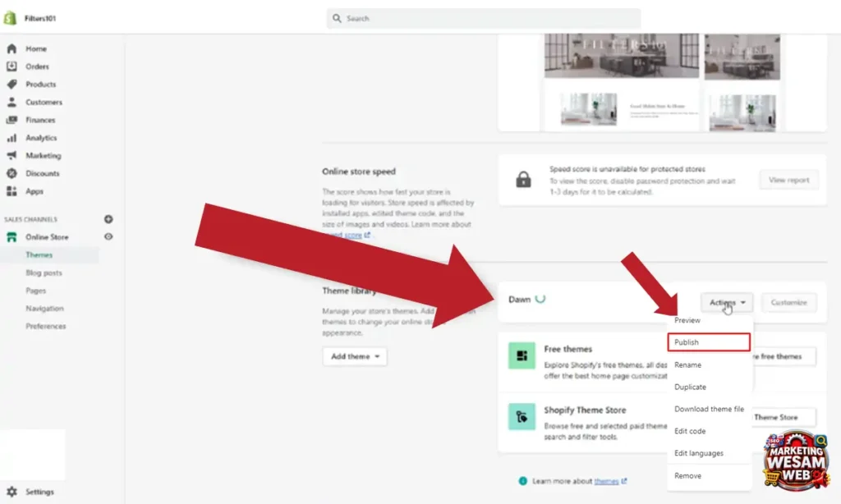Click the Customers person icon

click(11, 102)
